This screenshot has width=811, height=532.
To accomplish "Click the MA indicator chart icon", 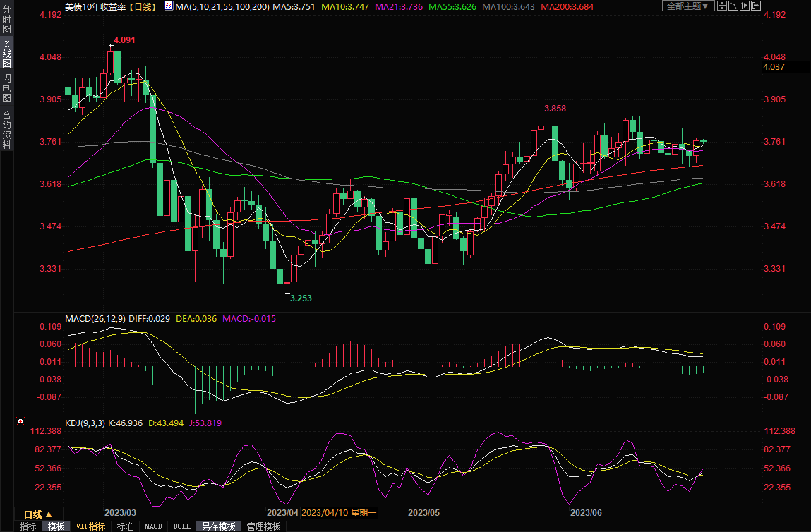I will pos(167,6).
